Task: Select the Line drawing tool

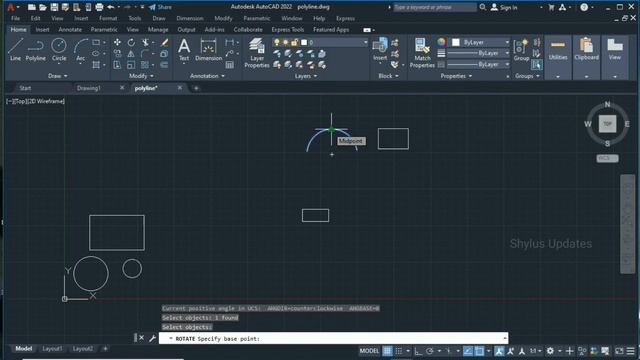Action: [x=15, y=49]
